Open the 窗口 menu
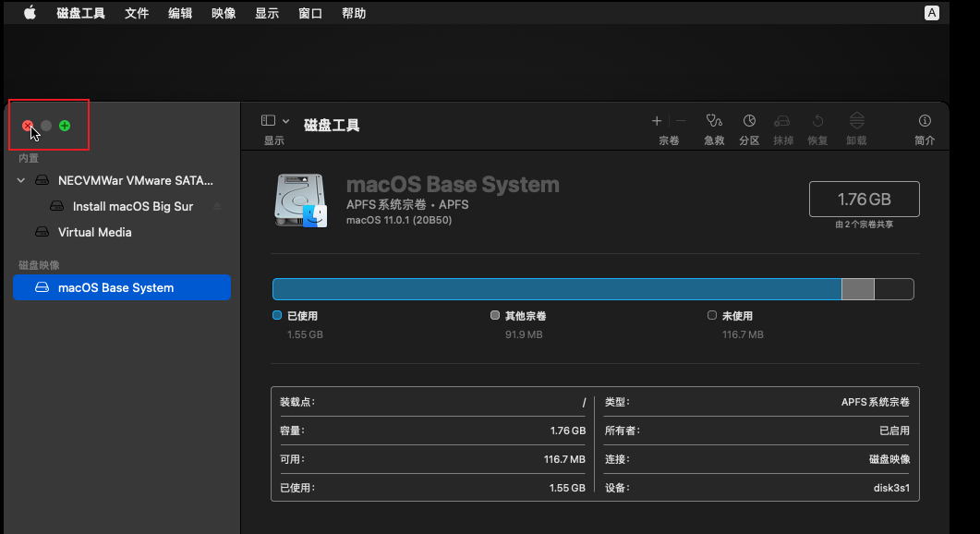Screen dimensions: 980x534 tap(310, 13)
